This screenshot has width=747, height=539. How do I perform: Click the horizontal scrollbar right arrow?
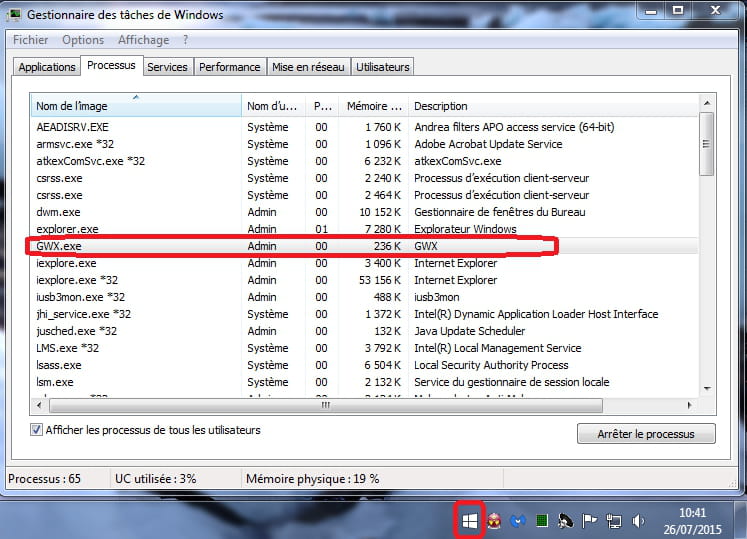(x=689, y=405)
